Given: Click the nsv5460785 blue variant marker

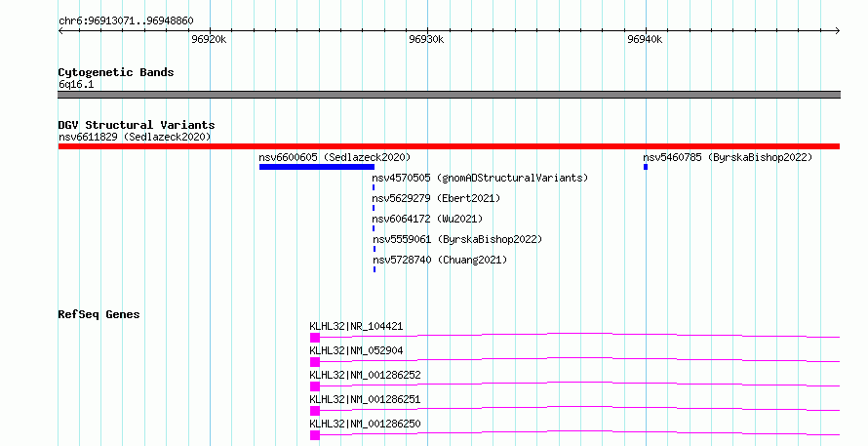Looking at the screenshot, I should click(646, 167).
